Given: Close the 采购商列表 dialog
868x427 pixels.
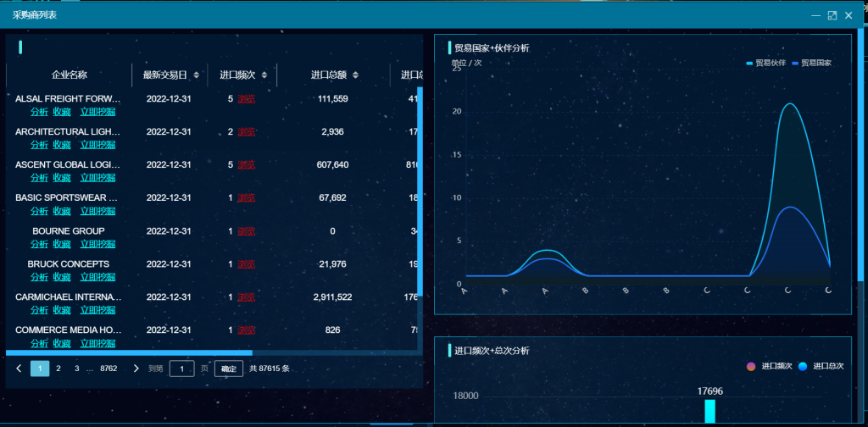Looking at the screenshot, I should (x=849, y=15).
